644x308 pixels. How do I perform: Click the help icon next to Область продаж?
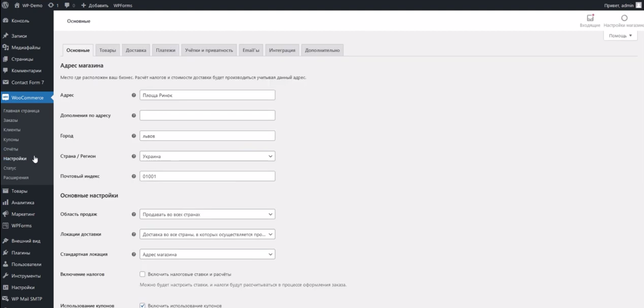coord(134,214)
